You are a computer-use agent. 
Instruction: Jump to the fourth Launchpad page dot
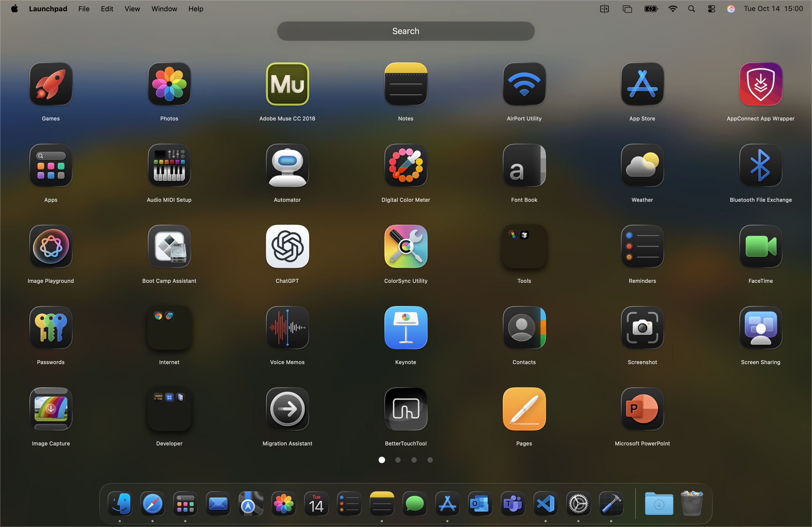click(430, 460)
